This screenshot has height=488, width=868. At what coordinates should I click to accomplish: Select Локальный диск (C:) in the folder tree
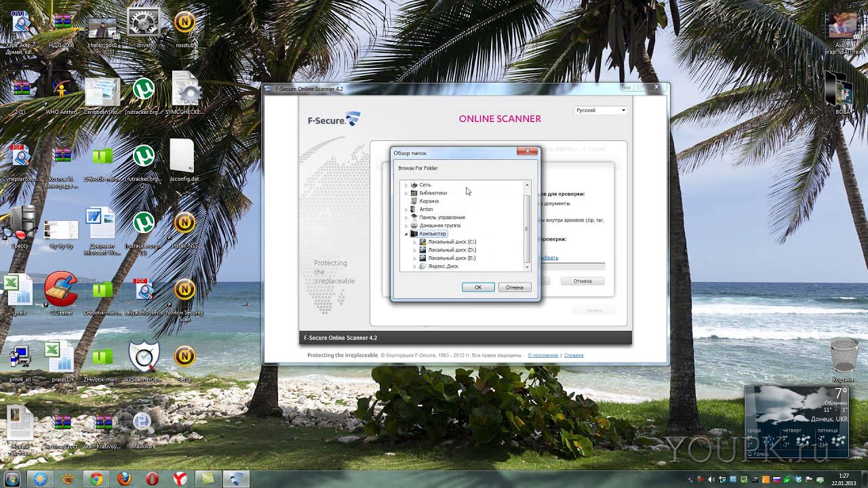[x=452, y=242]
